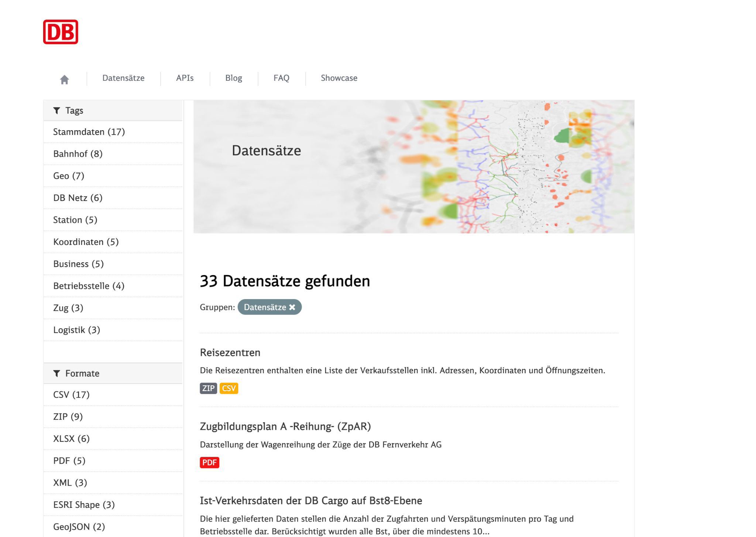Click the DB logo
The image size is (756, 537).
tap(61, 32)
